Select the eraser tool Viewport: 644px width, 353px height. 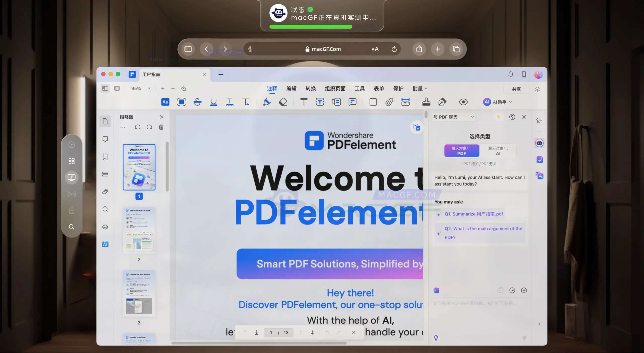pos(283,102)
